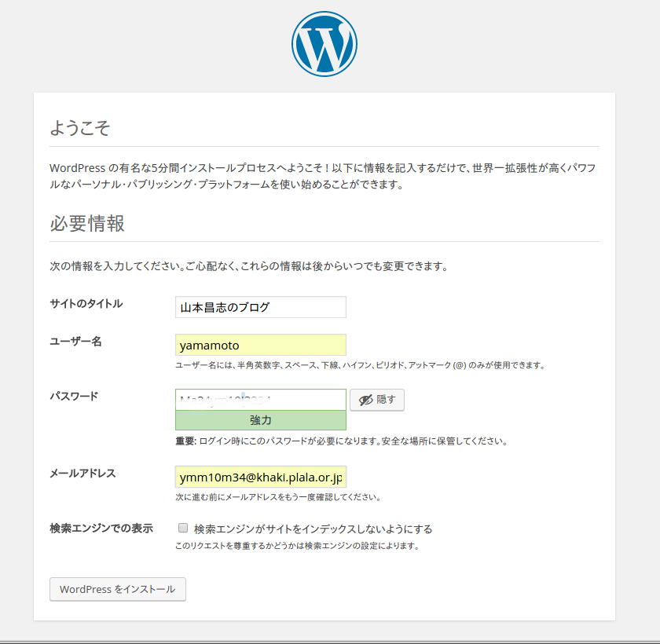Click the 必要情報 heading

tap(87, 223)
